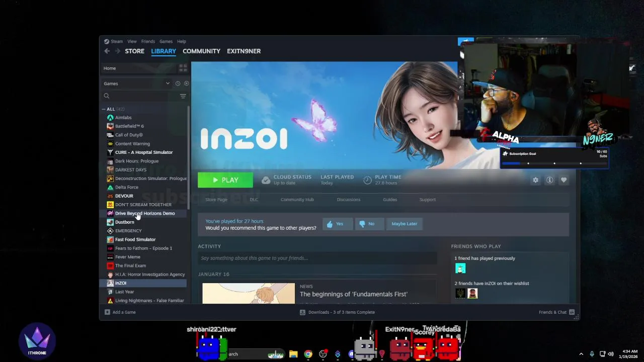This screenshot has height=362, width=644.
Task: Open the DLC link
Action: pos(254,200)
